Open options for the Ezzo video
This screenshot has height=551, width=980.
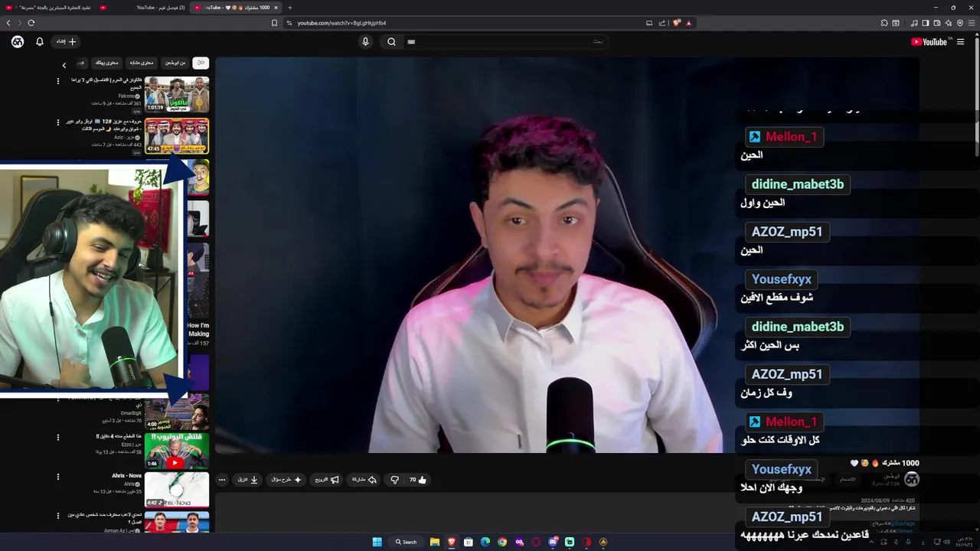click(x=57, y=438)
